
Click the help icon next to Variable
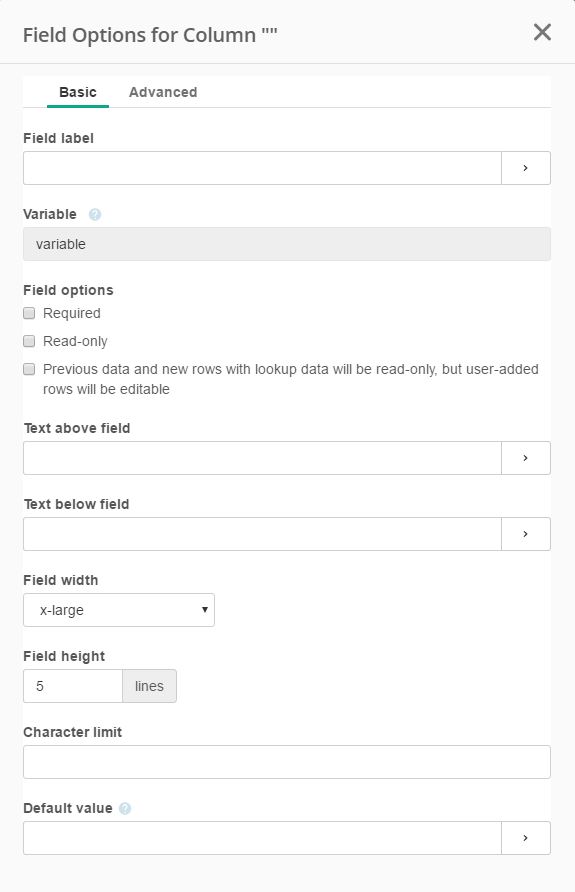click(95, 214)
